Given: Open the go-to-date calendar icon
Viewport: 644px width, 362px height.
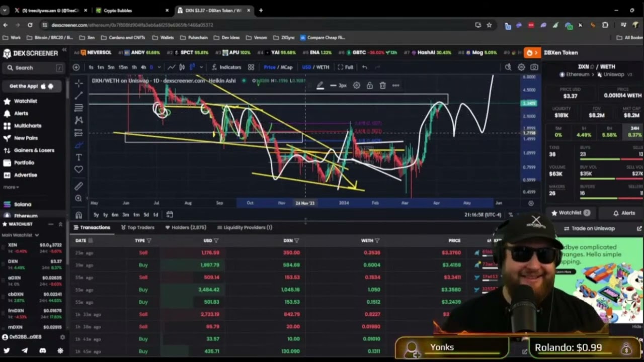Looking at the screenshot, I should (x=170, y=215).
